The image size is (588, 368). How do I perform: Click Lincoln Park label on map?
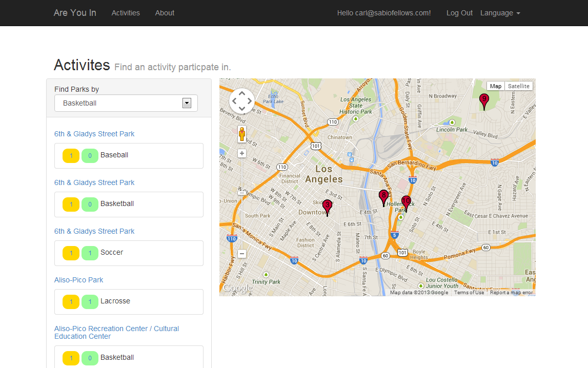(x=452, y=130)
